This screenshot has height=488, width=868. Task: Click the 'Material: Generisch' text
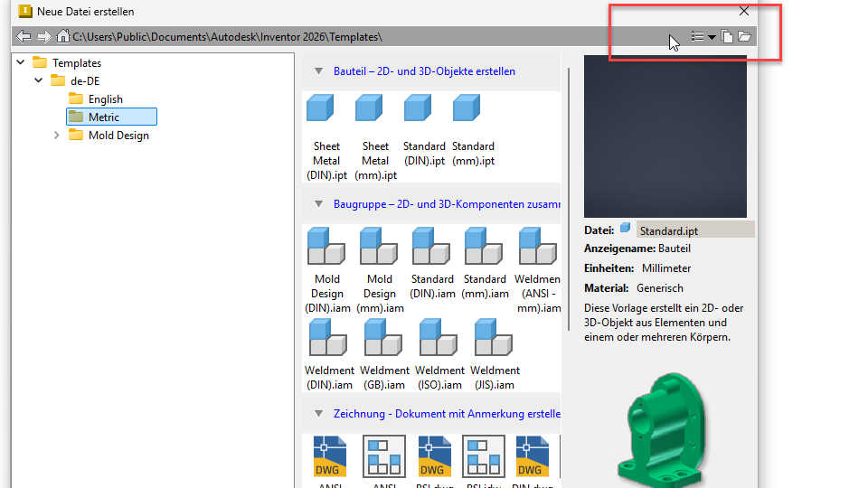(634, 288)
